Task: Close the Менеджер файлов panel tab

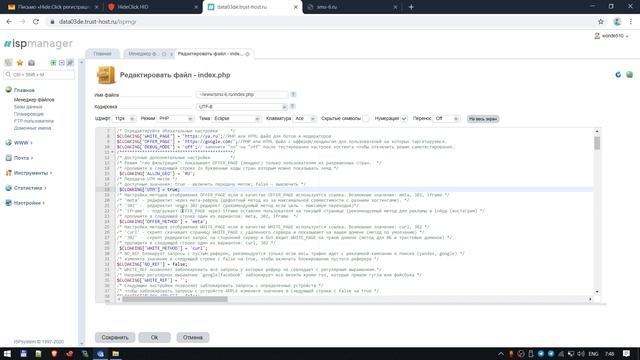Action: (171, 54)
